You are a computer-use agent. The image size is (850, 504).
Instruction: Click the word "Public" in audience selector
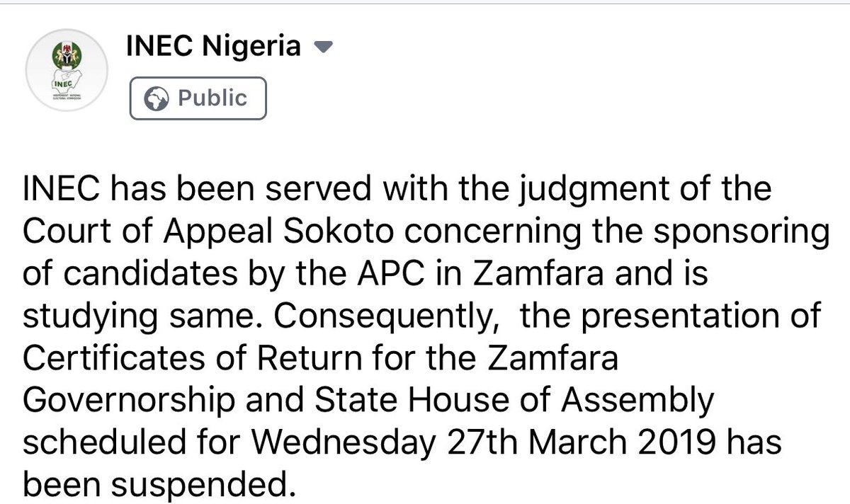pyautogui.click(x=212, y=98)
